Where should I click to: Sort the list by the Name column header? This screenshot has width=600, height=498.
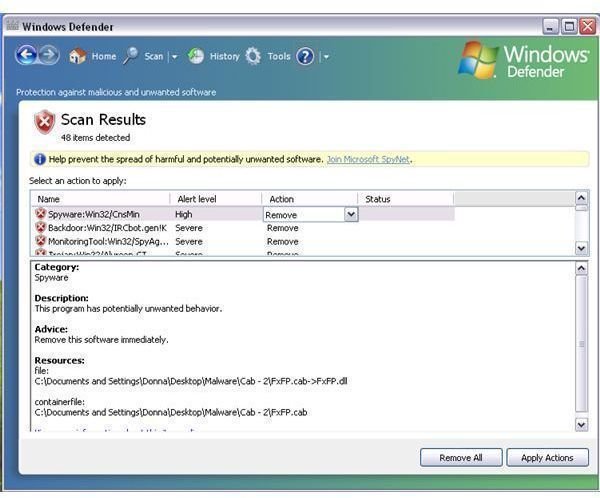[x=100, y=199]
